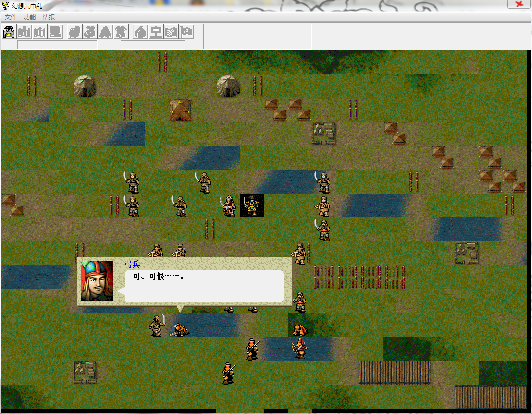
Task: Click the 弓兵 speaker name
Action: [x=132, y=264]
